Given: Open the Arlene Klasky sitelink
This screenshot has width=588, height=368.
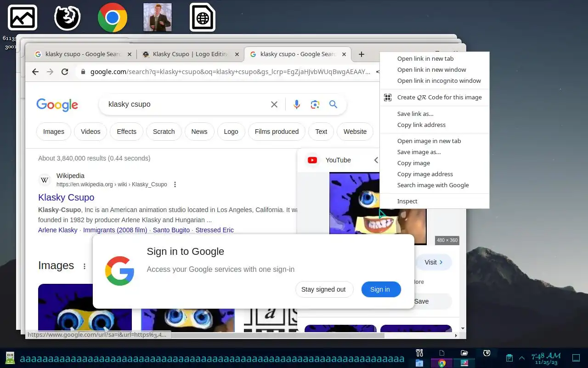Looking at the screenshot, I should pyautogui.click(x=58, y=230).
